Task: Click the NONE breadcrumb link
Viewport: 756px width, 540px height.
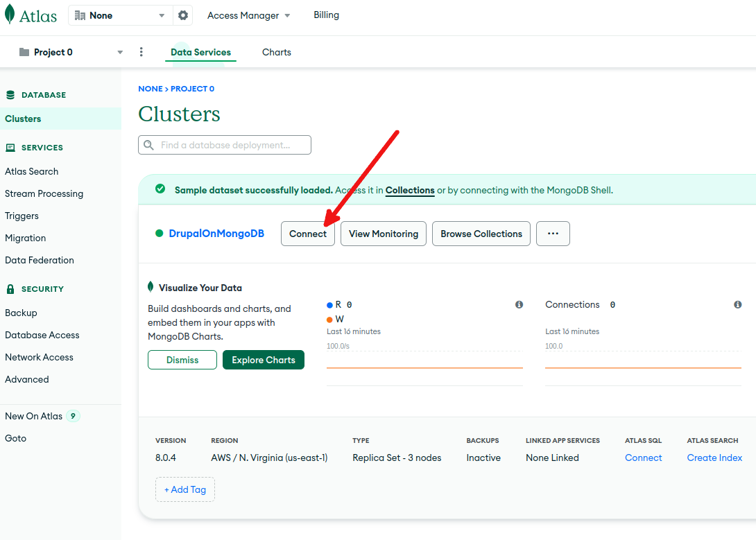Action: coord(151,89)
